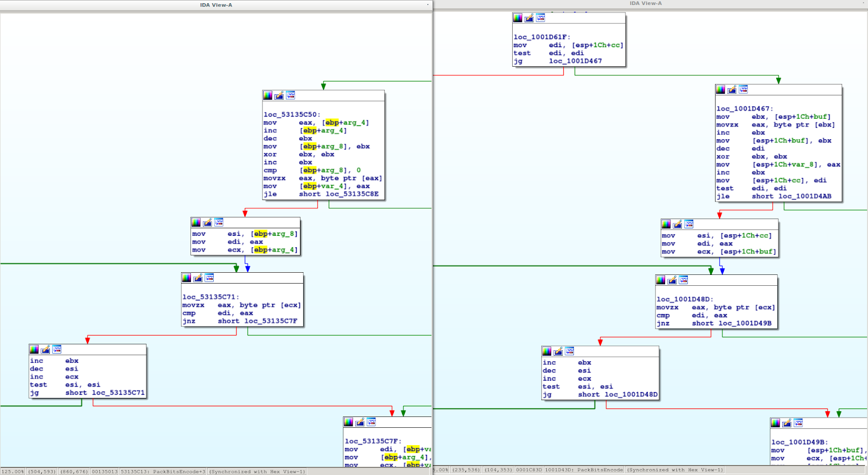Image resolution: width=868 pixels, height=475 pixels.
Task: Select right IDA View-A pane title
Action: 646,3
